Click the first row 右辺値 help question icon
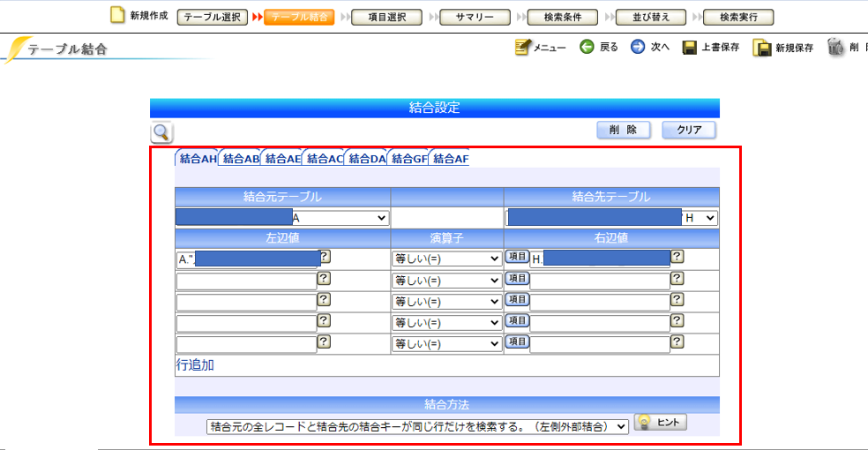This screenshot has height=450, width=868. coord(677,256)
